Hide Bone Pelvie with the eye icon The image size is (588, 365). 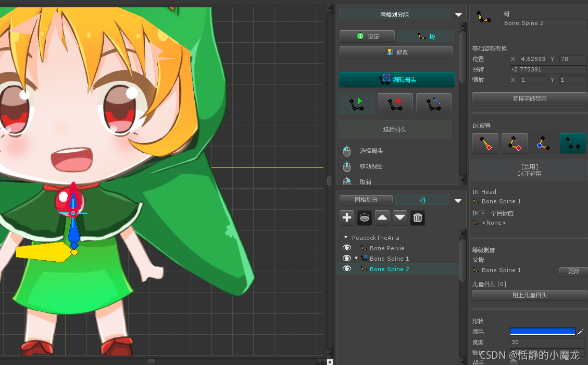tap(347, 248)
